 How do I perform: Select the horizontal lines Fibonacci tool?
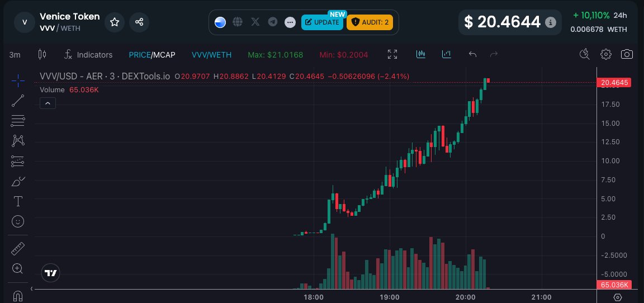pyautogui.click(x=18, y=121)
